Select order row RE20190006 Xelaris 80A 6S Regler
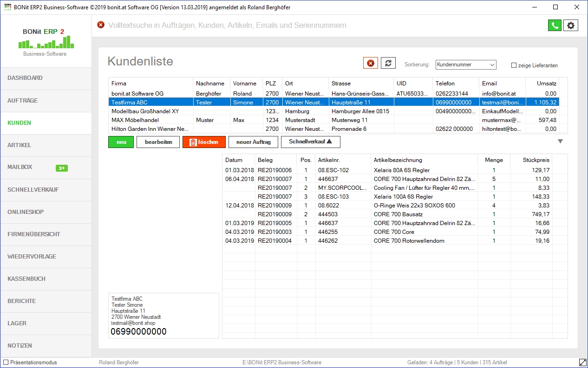Viewport: 588px width, 368px height. click(387, 170)
